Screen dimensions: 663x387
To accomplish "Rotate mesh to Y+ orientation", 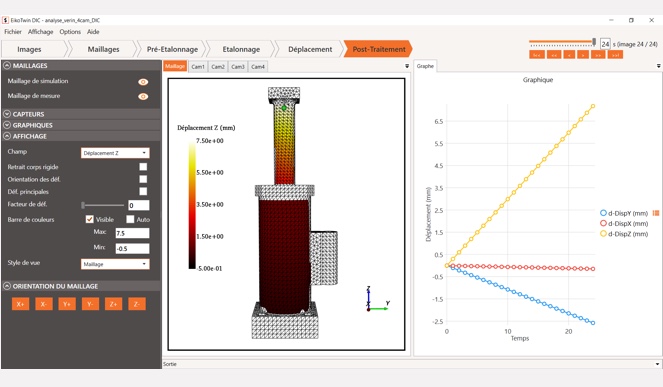I will (67, 304).
